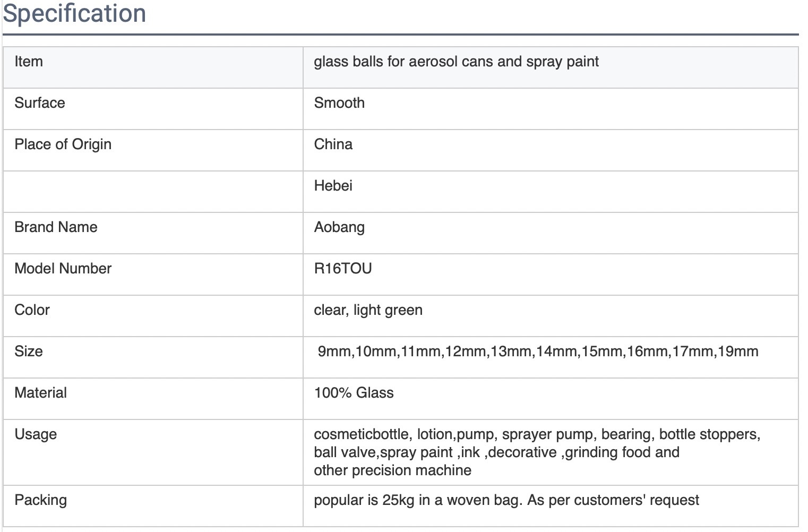Click the 100% Glass material value

354,393
